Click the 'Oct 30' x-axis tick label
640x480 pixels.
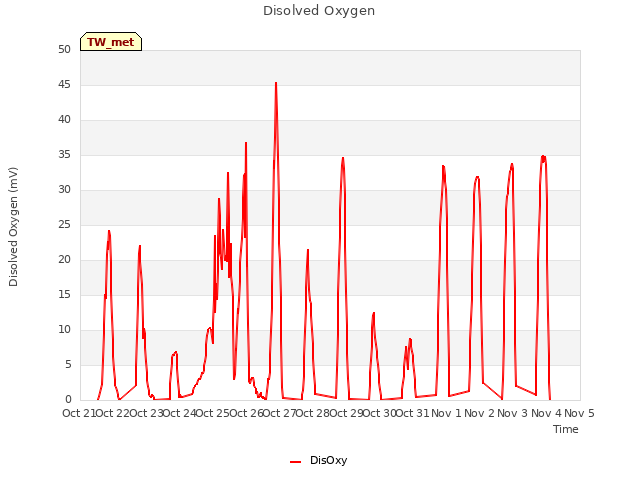pos(380,413)
